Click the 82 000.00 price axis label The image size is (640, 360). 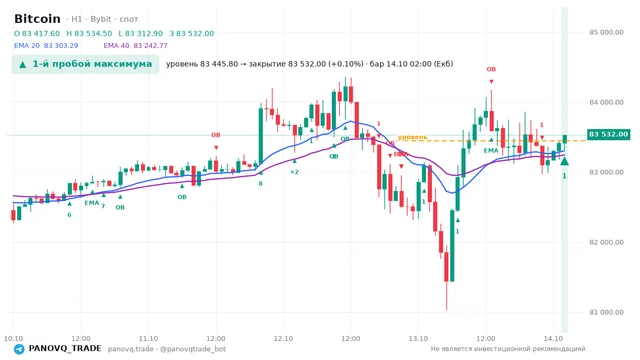click(x=606, y=242)
